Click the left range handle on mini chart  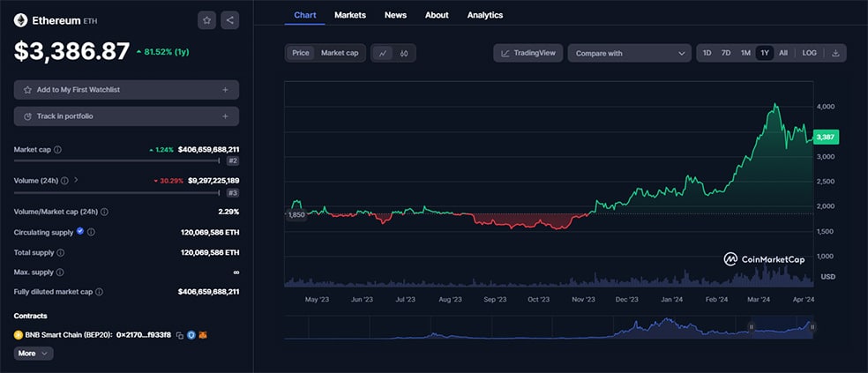point(752,327)
